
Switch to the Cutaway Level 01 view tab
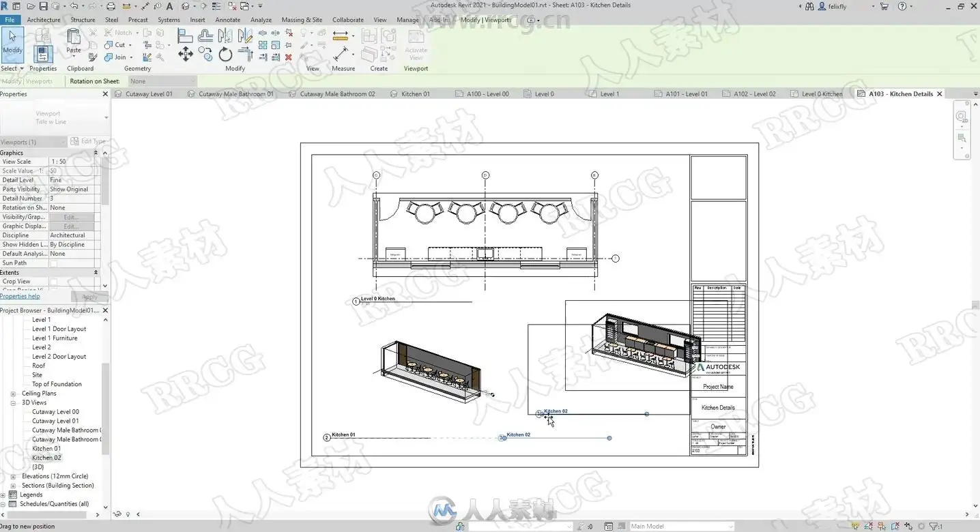149,94
